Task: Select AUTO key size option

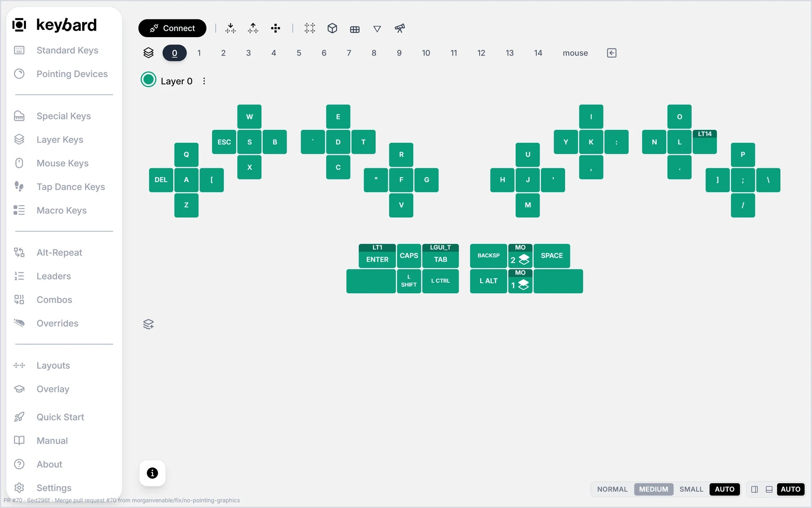Action: pos(724,489)
